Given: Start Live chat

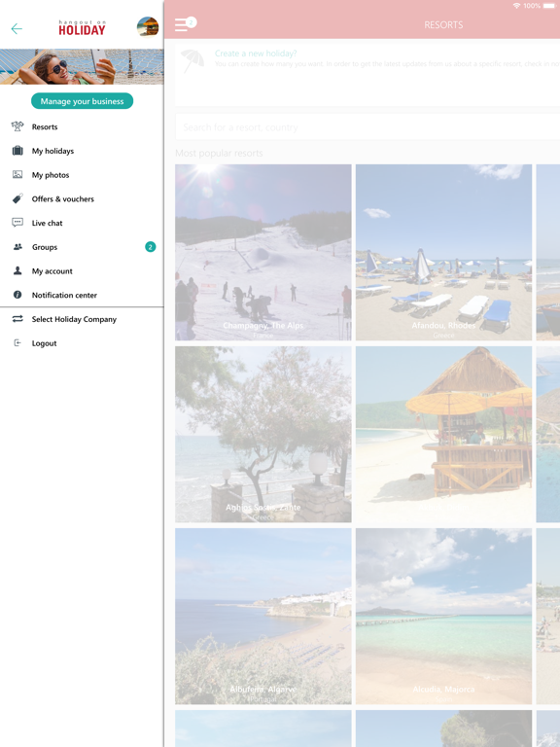Looking at the screenshot, I should (x=47, y=223).
